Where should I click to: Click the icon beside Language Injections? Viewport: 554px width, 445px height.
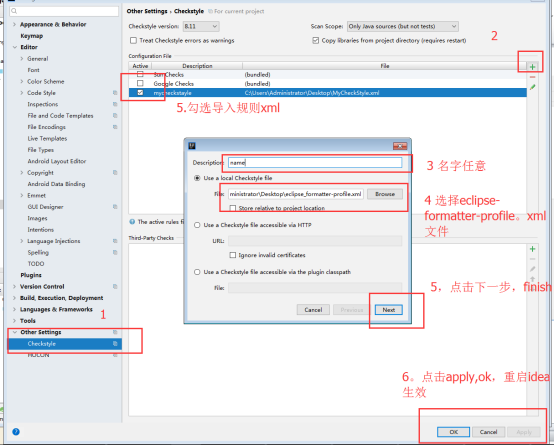pos(115,241)
